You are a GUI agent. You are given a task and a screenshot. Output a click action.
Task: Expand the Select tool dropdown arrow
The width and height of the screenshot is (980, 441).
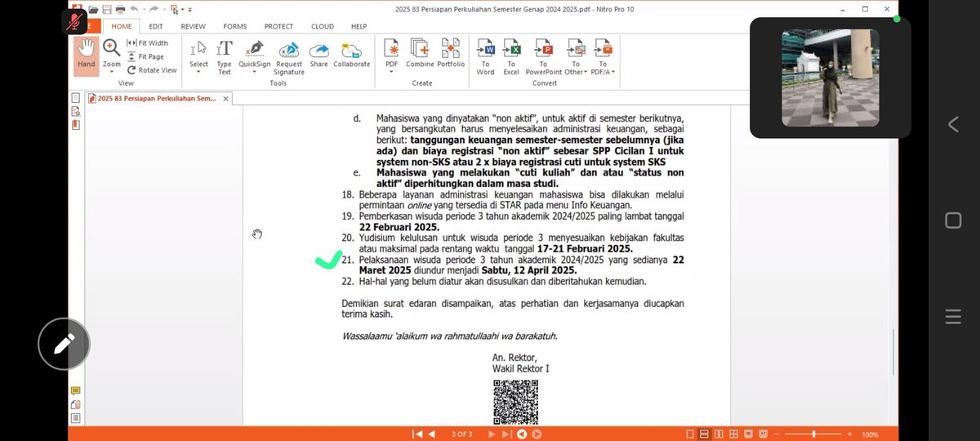pyautogui.click(x=198, y=72)
